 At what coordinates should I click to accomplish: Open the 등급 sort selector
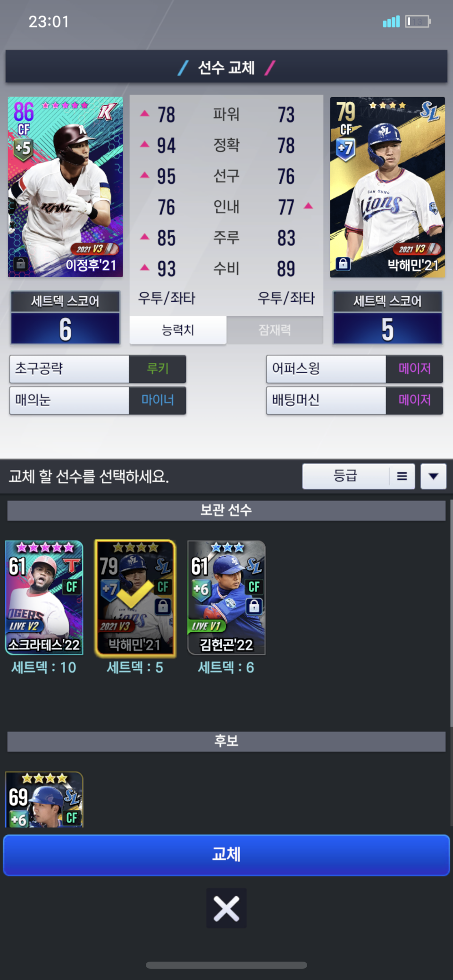(x=345, y=476)
